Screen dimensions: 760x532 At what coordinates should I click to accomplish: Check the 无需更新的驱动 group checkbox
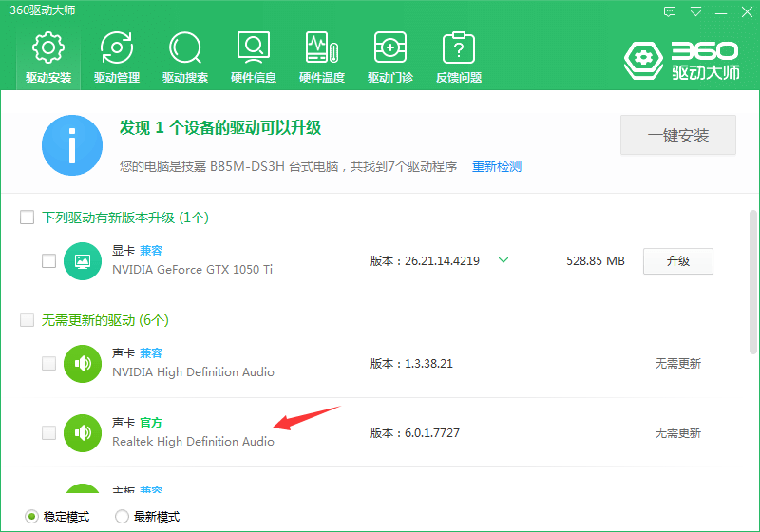coord(28,320)
